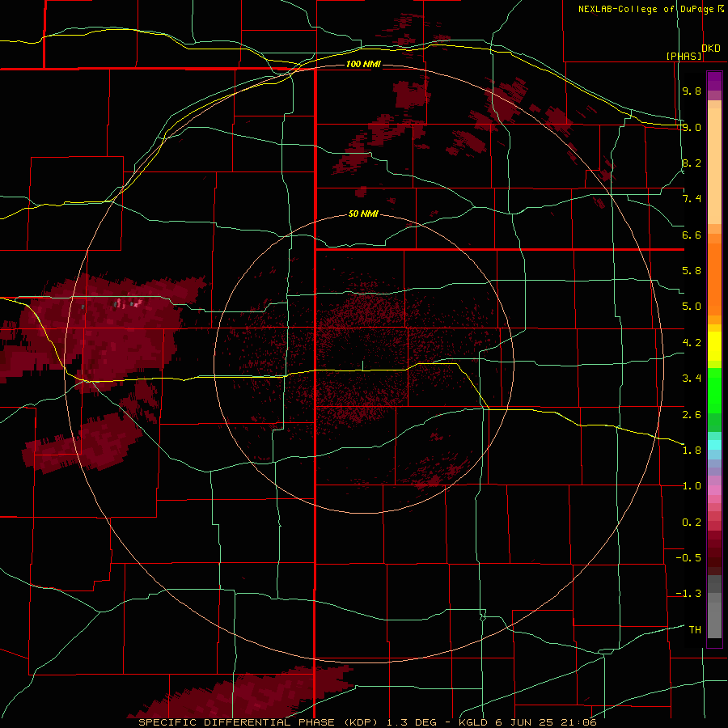Click the TH threshold label

click(x=695, y=630)
